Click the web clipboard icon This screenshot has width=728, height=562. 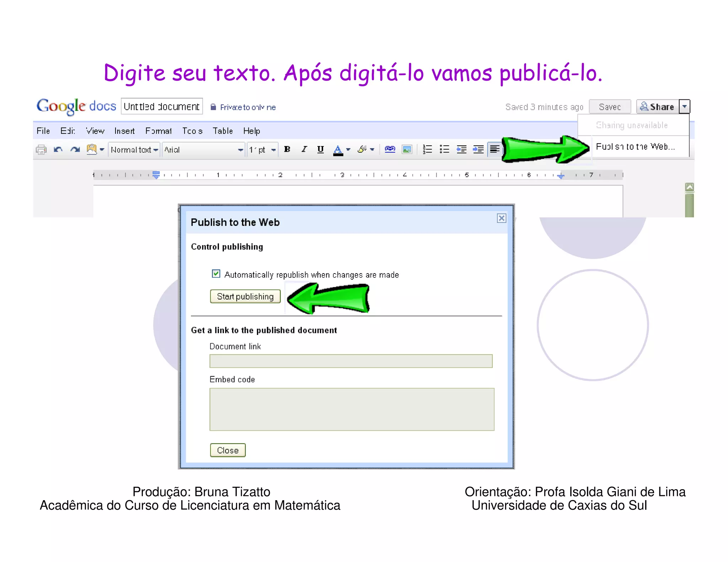pyautogui.click(x=92, y=149)
